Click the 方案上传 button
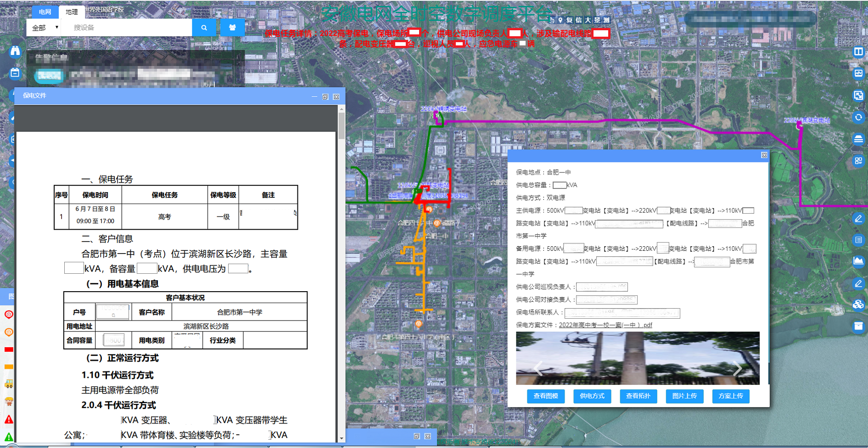Viewport: 868px width, 448px height. pos(730,396)
